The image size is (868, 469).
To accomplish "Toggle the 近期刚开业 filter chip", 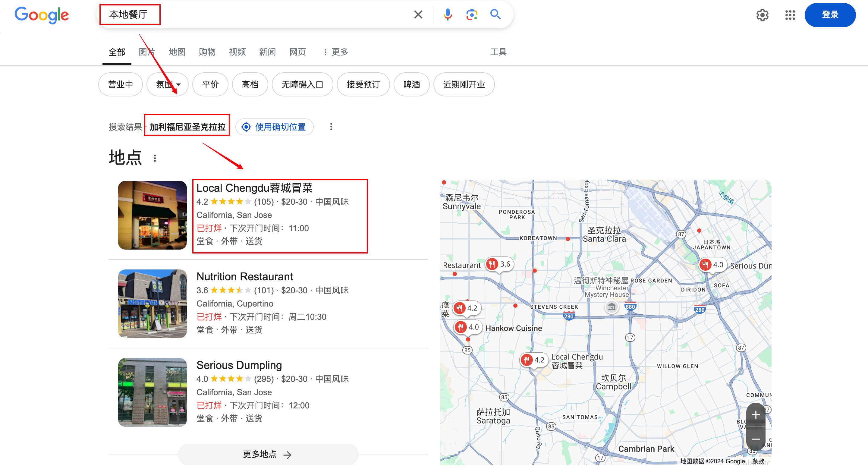I will coord(464,84).
